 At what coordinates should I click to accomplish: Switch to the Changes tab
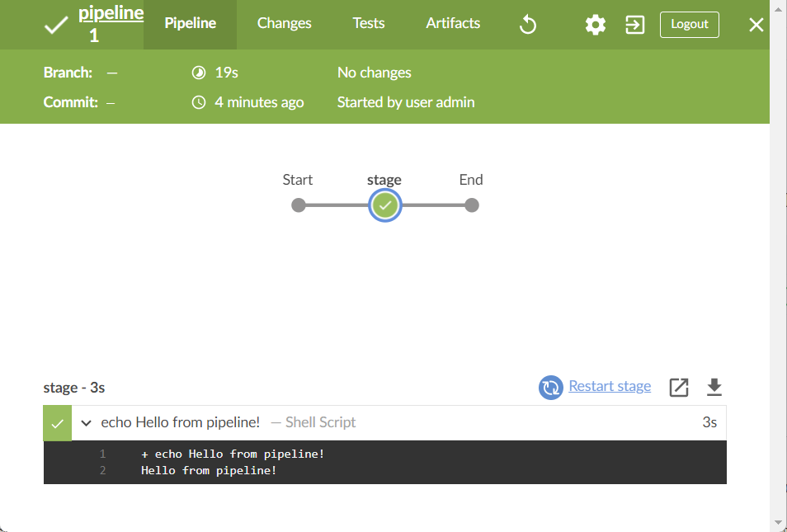coord(284,23)
